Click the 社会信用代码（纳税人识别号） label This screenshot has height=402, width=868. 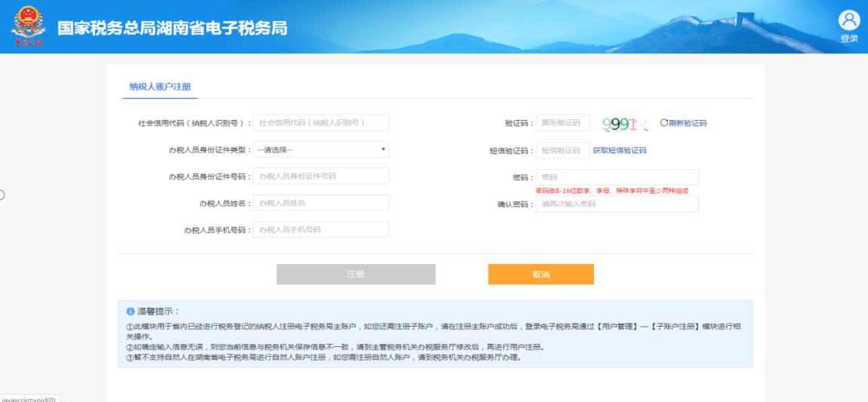194,123
